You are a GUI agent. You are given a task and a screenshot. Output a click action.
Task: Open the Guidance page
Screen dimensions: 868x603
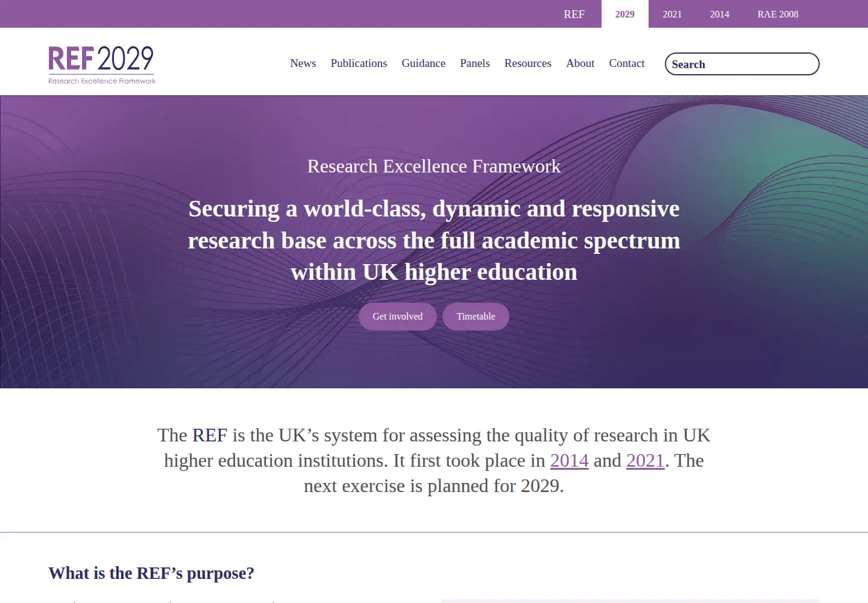pyautogui.click(x=423, y=63)
